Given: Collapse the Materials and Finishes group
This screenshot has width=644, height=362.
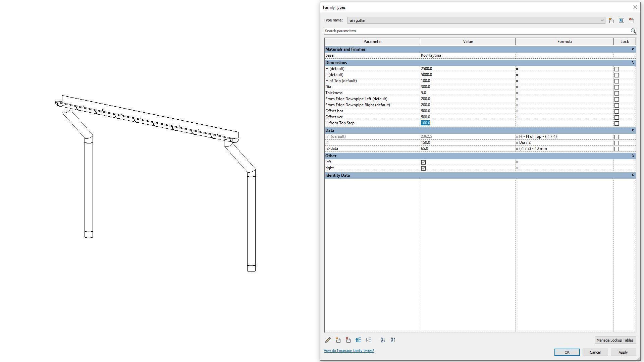Looking at the screenshot, I should coord(633,49).
